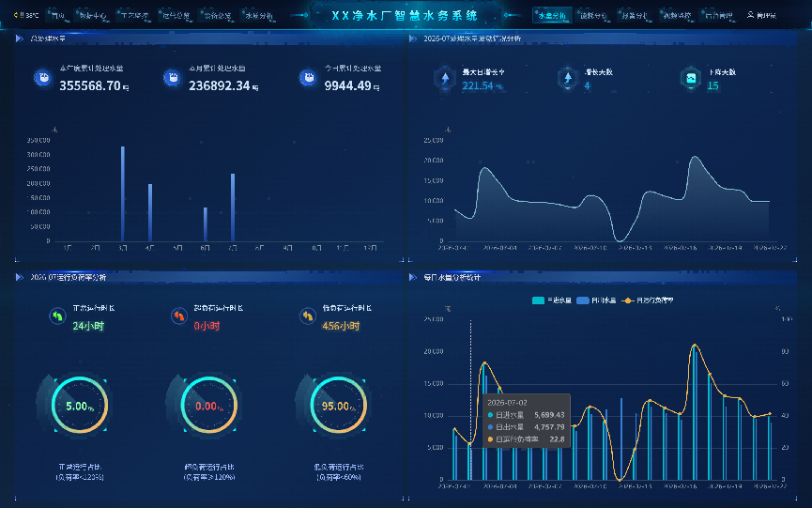Viewport: 812px width, 508px height.
Task: Click the administrator user icon
Action: tap(750, 15)
